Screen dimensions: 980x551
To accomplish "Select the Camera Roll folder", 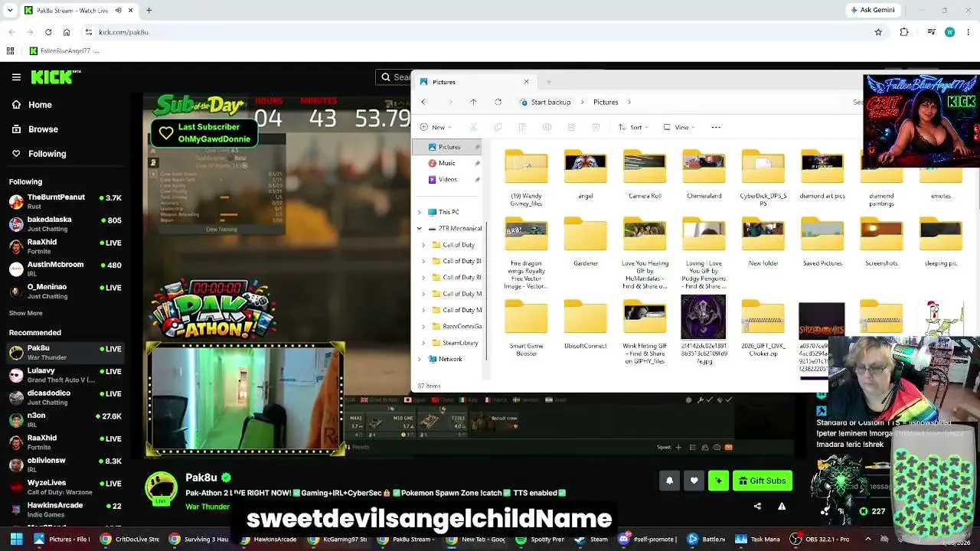I will 645,175.
